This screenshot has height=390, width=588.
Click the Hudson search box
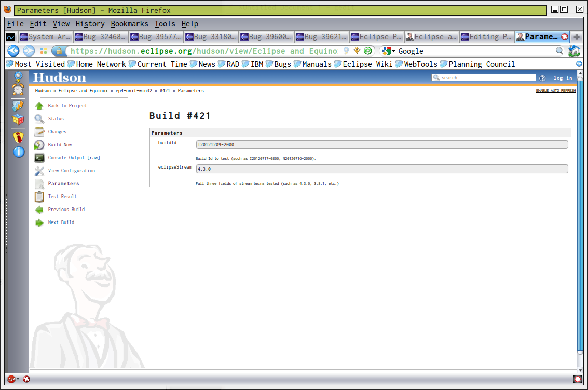(x=484, y=78)
